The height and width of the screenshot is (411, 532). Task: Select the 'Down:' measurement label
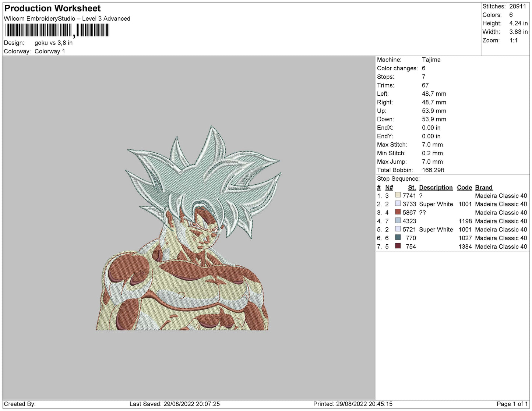[x=385, y=119]
